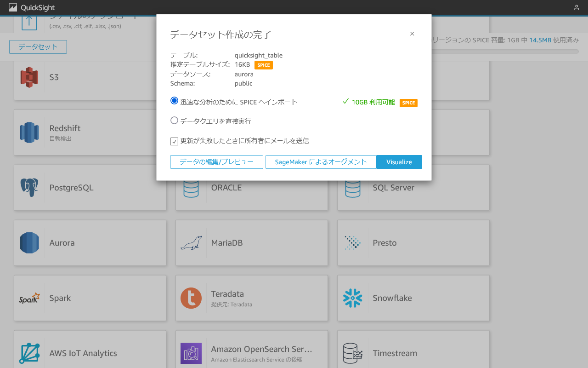The height and width of the screenshot is (368, 588).
Task: Click the 14.5MB SPICE usage link
Action: click(x=540, y=40)
